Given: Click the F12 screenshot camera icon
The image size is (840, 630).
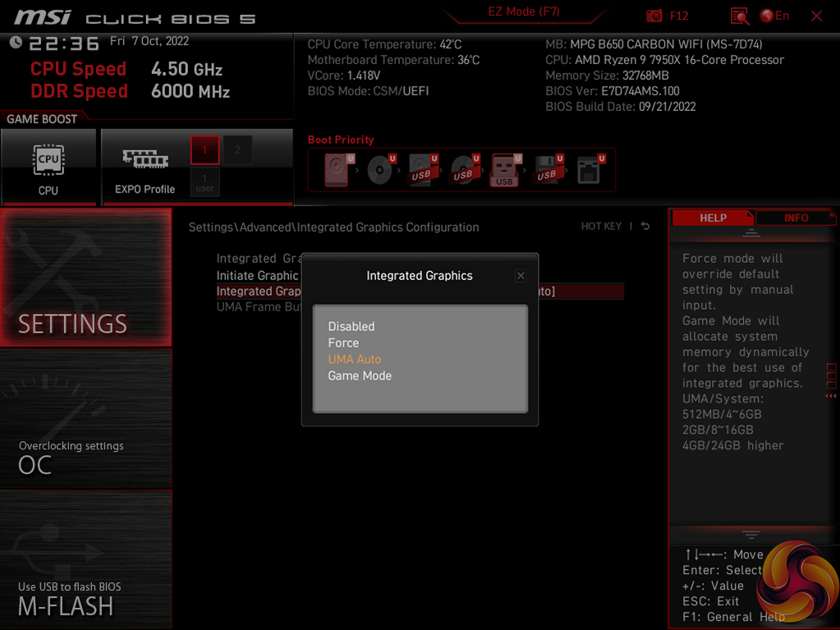Looking at the screenshot, I should pyautogui.click(x=654, y=16).
